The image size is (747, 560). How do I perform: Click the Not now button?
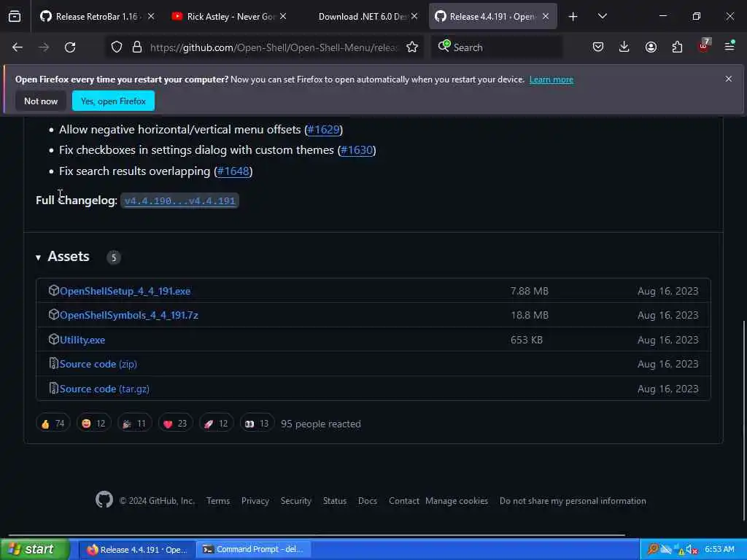coord(41,101)
